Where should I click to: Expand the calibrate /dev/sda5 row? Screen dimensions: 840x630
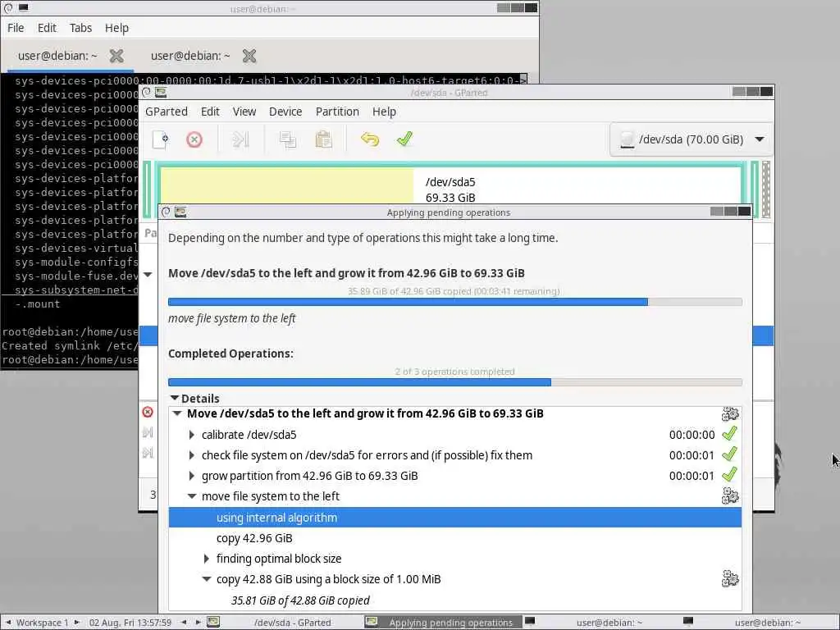tap(192, 435)
